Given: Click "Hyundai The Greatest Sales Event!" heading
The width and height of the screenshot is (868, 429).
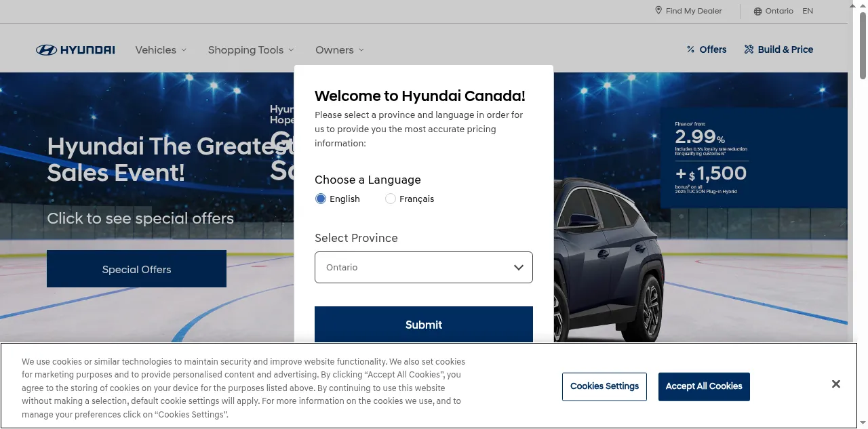Looking at the screenshot, I should tap(170, 159).
